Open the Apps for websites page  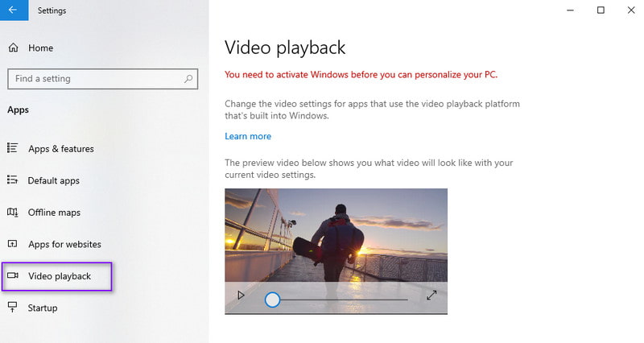coord(64,244)
